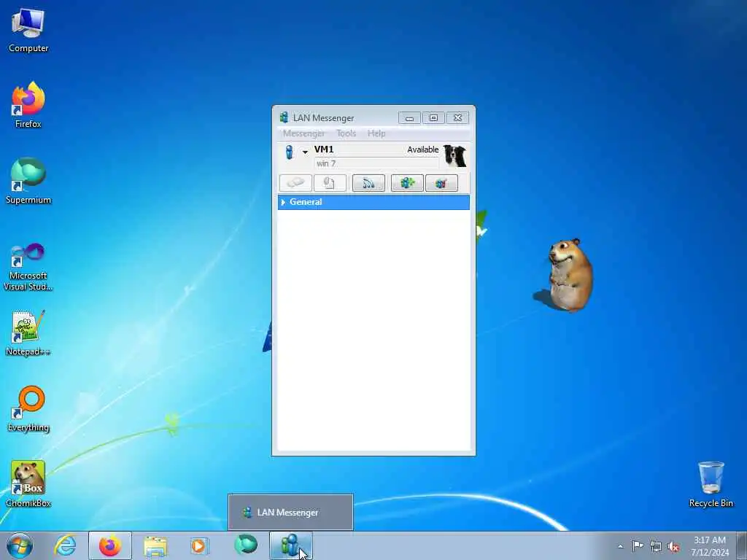Open Windows Explorer from the taskbar
This screenshot has width=747, height=560.
tap(155, 545)
